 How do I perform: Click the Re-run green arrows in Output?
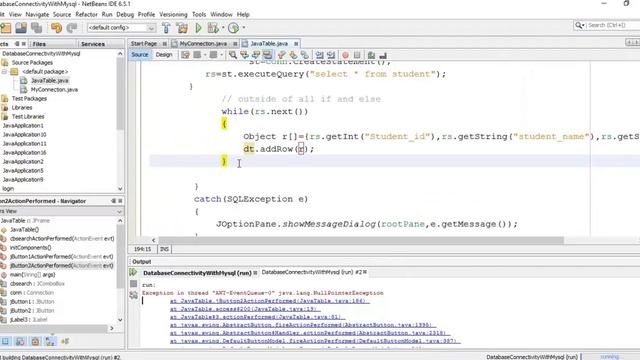pos(133,272)
